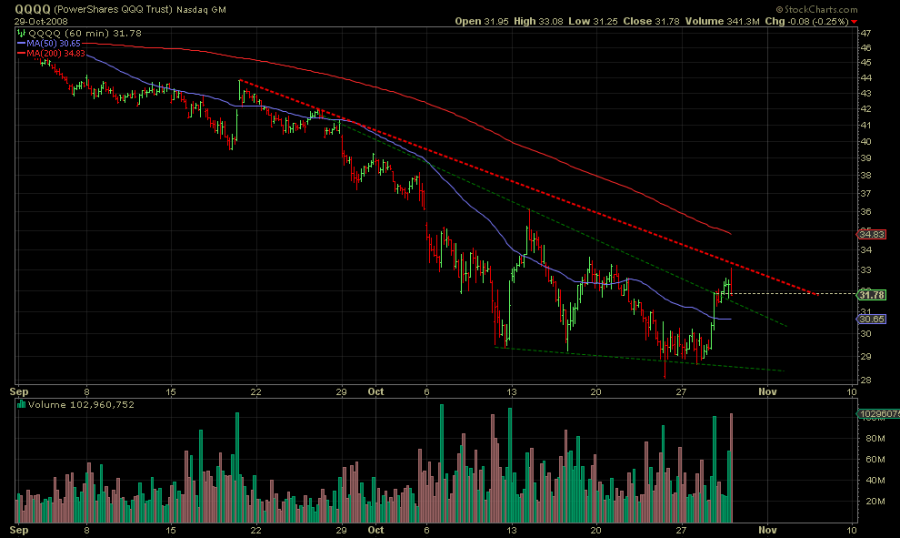Click the 33 label on price axis
The image size is (900, 538).
866,270
